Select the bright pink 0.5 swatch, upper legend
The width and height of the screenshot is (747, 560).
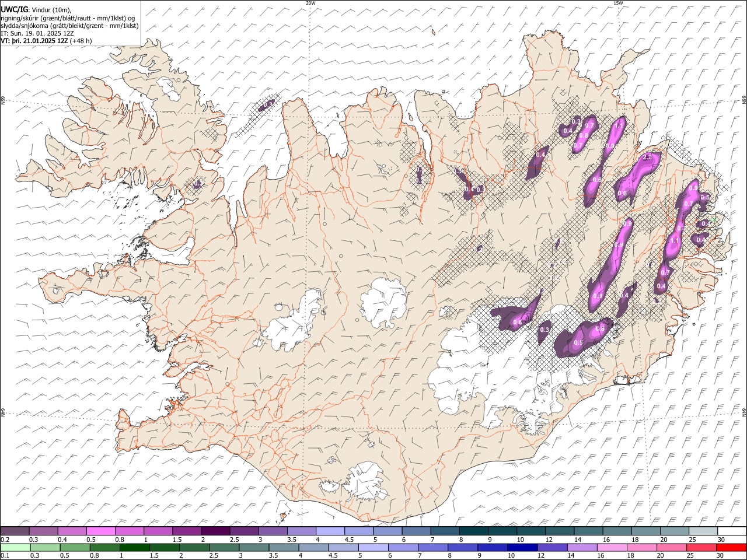coord(101,531)
